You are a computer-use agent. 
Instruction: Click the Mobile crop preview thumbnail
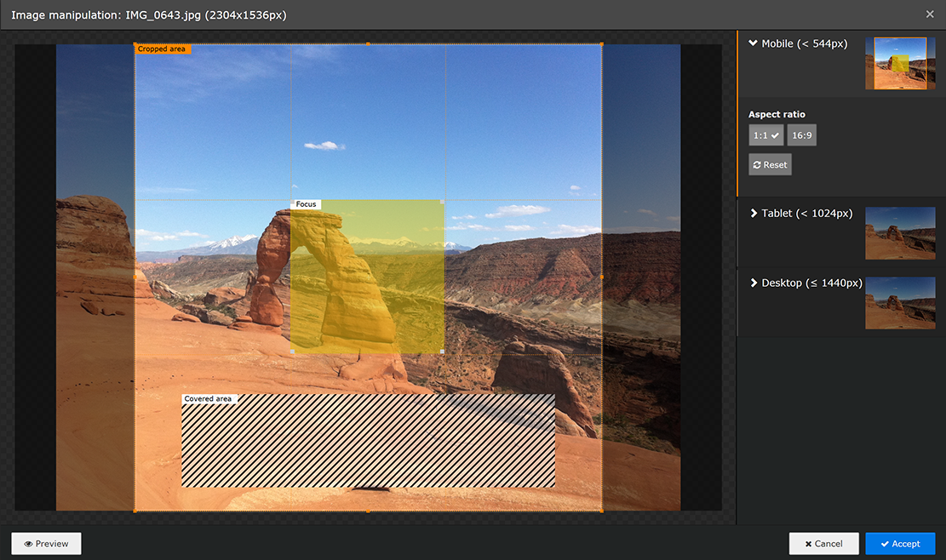[x=900, y=62]
